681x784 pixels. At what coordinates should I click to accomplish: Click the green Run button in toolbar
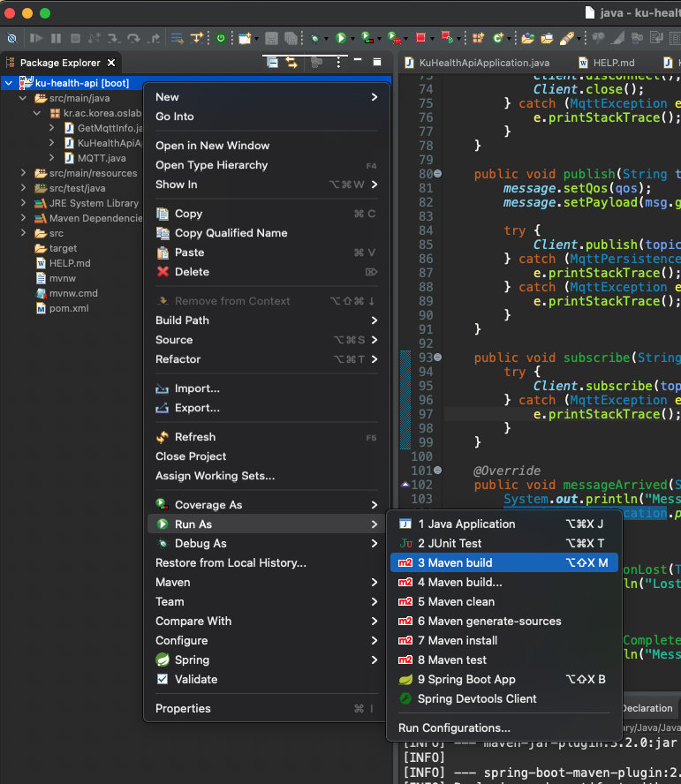click(x=341, y=38)
